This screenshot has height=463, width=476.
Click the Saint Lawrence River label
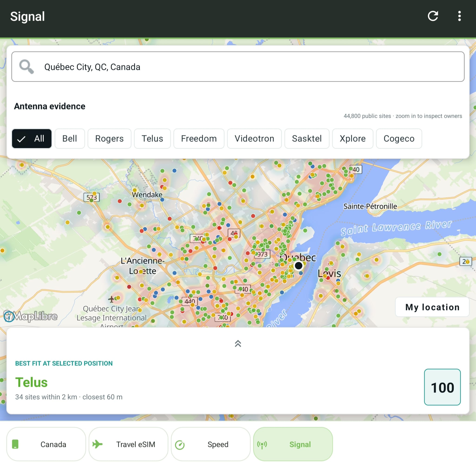396,227
